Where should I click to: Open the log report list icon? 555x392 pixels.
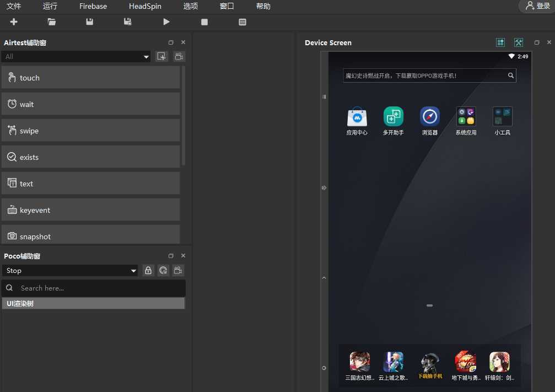[243, 22]
